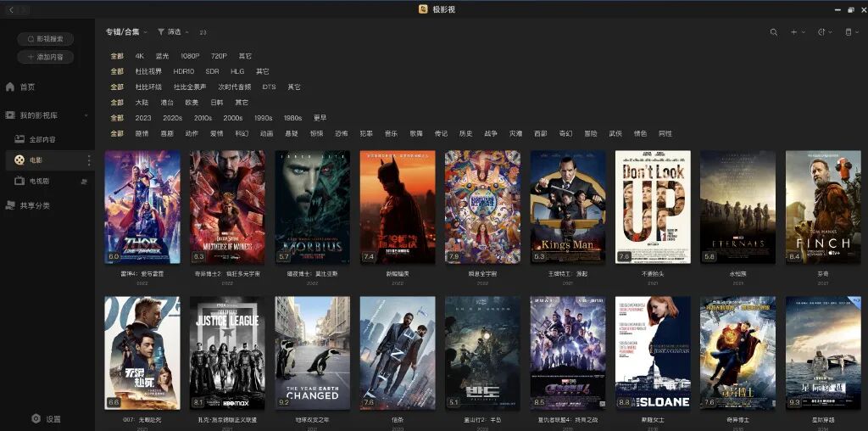Filter genre by 科幻
This screenshot has height=431, width=868.
242,133
